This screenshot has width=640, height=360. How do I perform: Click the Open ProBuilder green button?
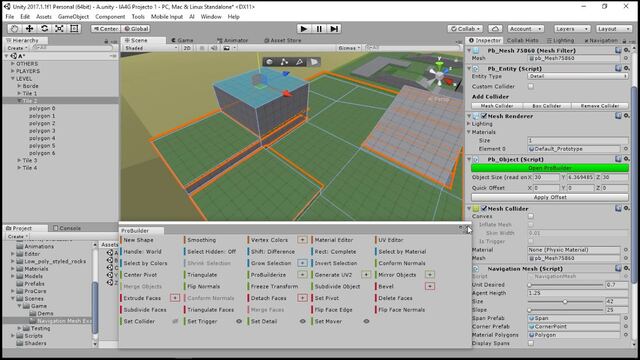tap(550, 168)
